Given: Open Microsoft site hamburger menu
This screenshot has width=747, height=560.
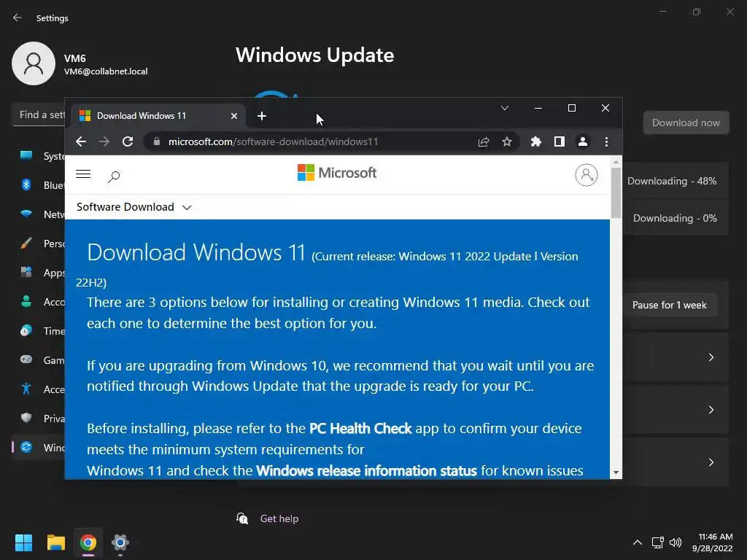Looking at the screenshot, I should (x=83, y=174).
